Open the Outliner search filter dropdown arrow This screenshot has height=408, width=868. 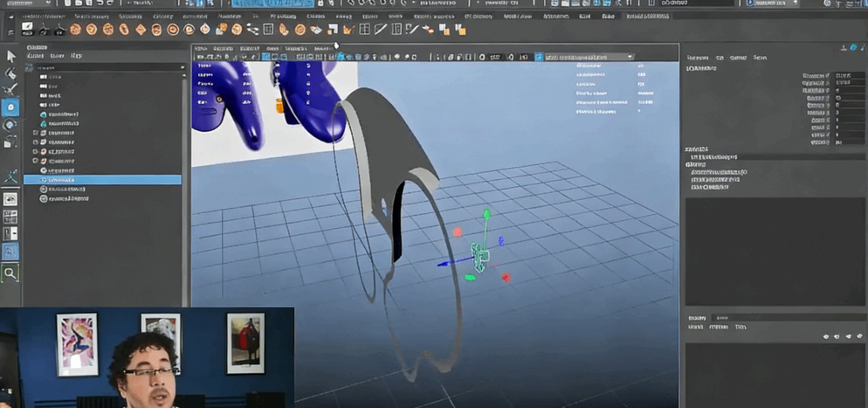click(x=183, y=67)
